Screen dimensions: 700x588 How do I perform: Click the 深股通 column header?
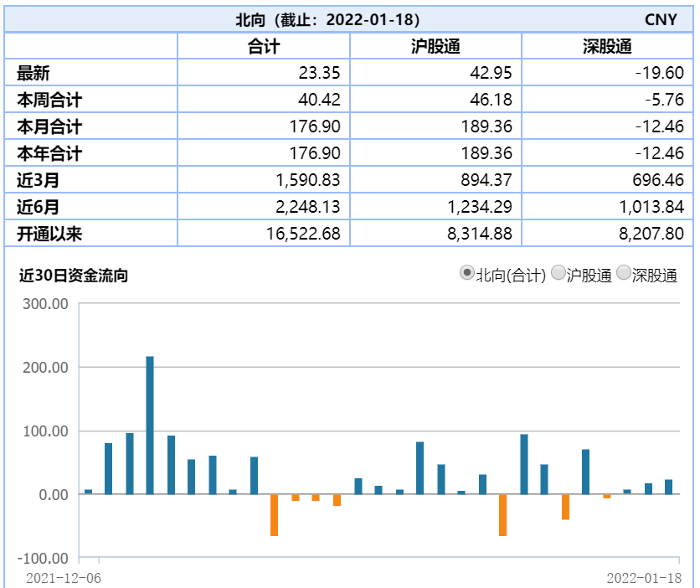coord(607,46)
